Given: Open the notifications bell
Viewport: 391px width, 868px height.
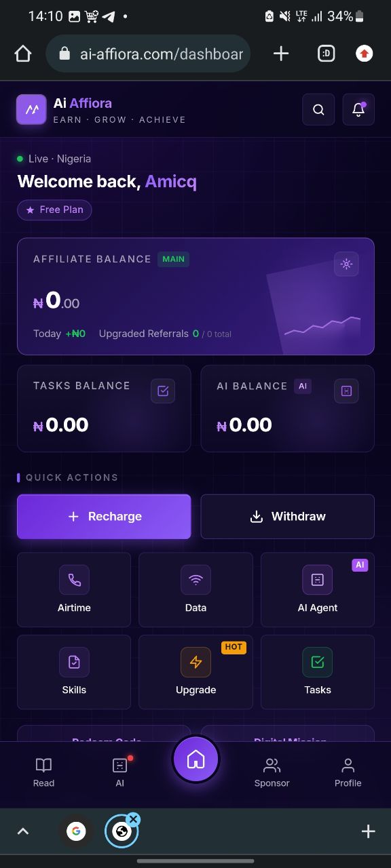Looking at the screenshot, I should tap(358, 110).
